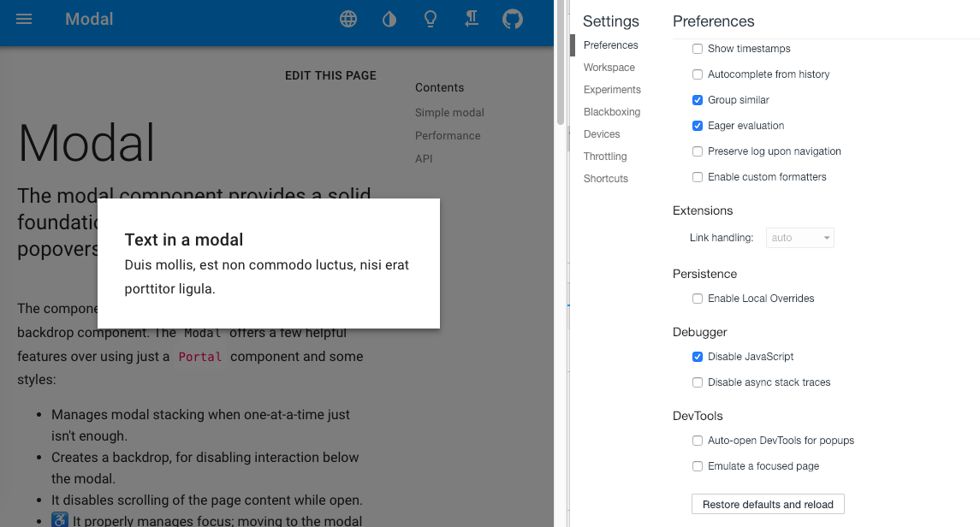Image resolution: width=980 pixels, height=527 pixels.
Task: Jump to the Simple modal section
Action: [x=449, y=112]
